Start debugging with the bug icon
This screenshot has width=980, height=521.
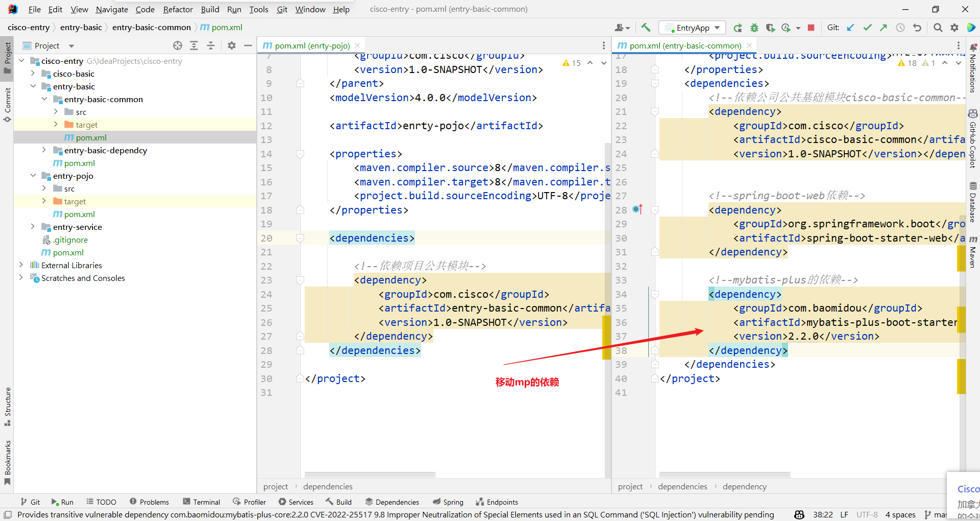754,28
